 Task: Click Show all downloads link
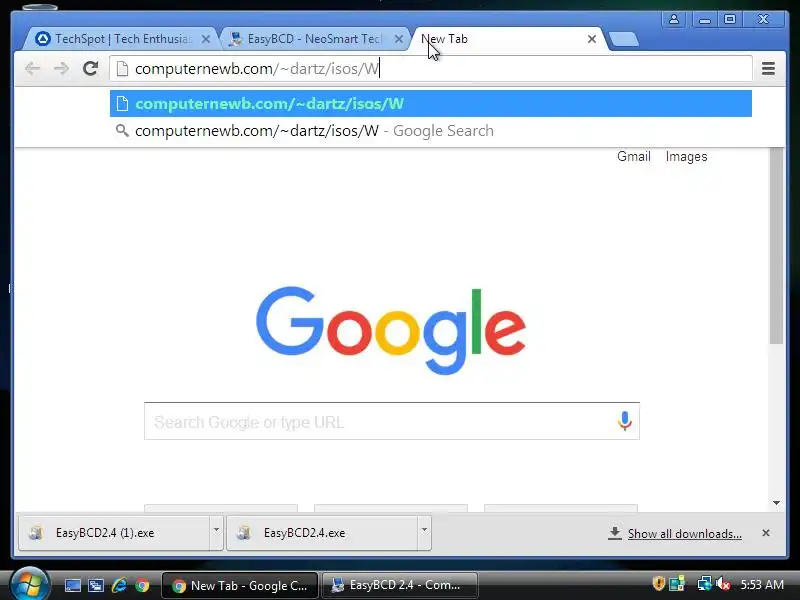point(684,534)
